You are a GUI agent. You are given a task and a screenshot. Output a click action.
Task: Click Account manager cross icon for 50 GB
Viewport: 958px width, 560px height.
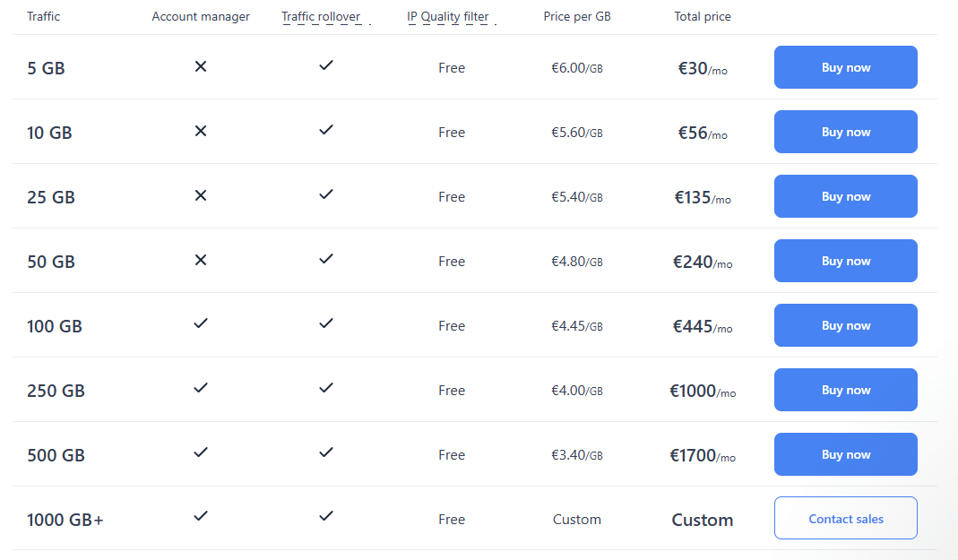[201, 260]
